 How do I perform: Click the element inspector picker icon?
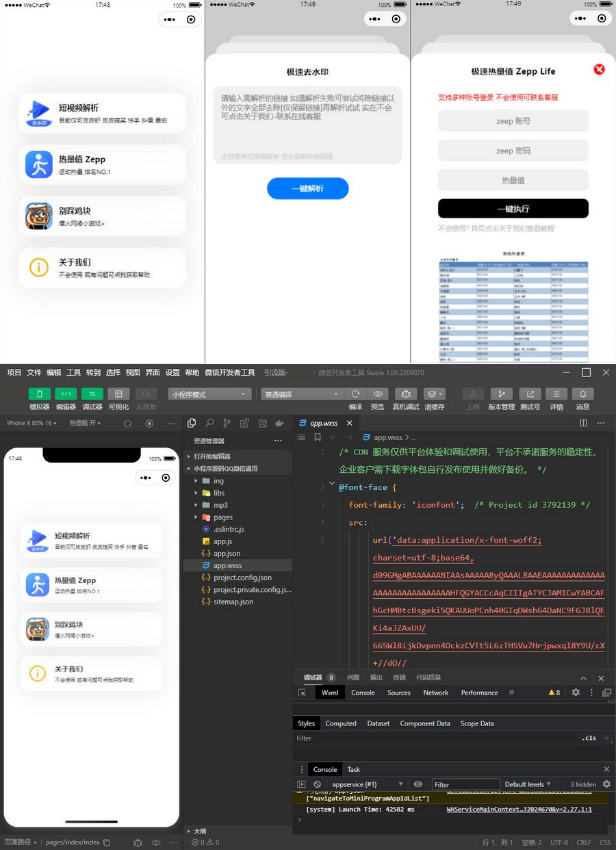click(x=302, y=693)
